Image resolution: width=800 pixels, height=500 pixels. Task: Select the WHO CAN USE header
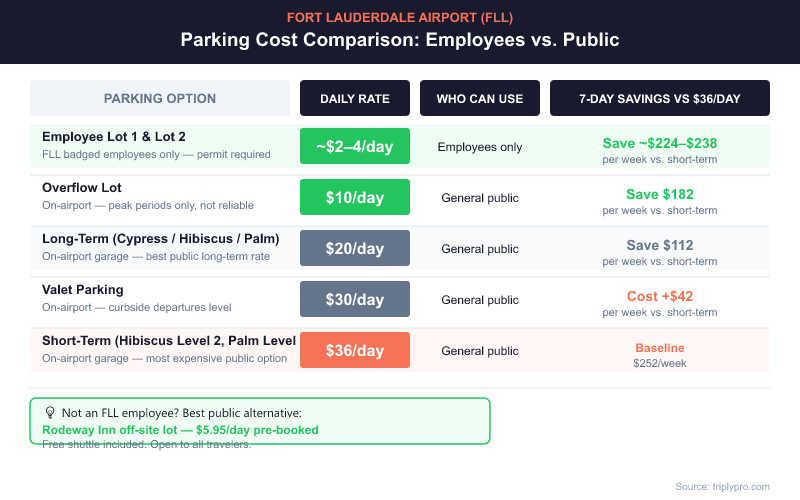(480, 98)
